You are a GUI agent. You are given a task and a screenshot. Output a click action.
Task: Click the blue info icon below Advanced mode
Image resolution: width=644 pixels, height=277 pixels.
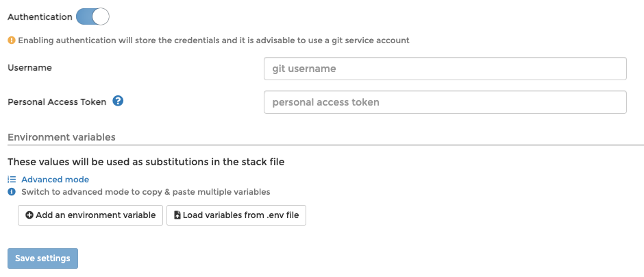12,192
